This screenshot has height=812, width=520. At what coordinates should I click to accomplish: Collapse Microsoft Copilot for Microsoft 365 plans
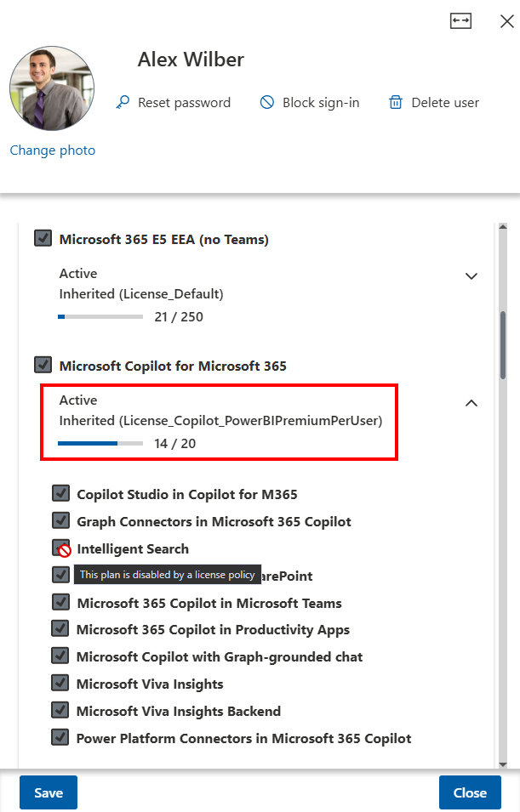471,403
